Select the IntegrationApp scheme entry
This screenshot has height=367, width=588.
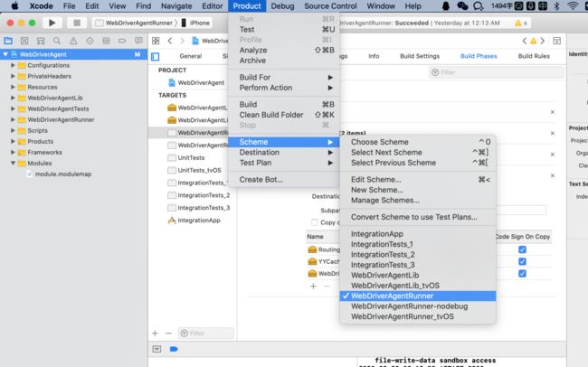point(418,234)
